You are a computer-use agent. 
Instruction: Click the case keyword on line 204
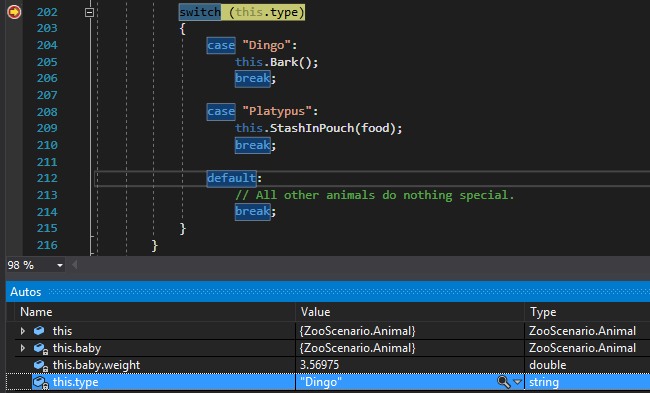[x=221, y=45]
